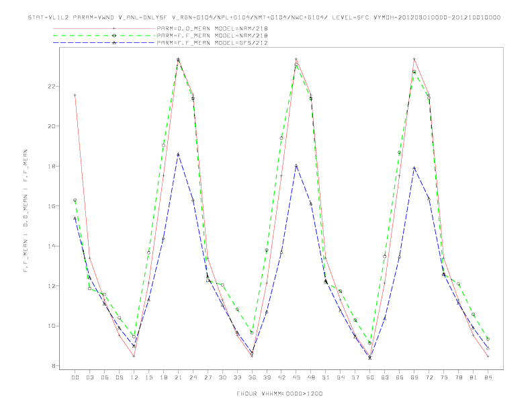This screenshot has height=411, width=532.
Task: Click the x-axis forecast hour label 45
Action: point(296,377)
